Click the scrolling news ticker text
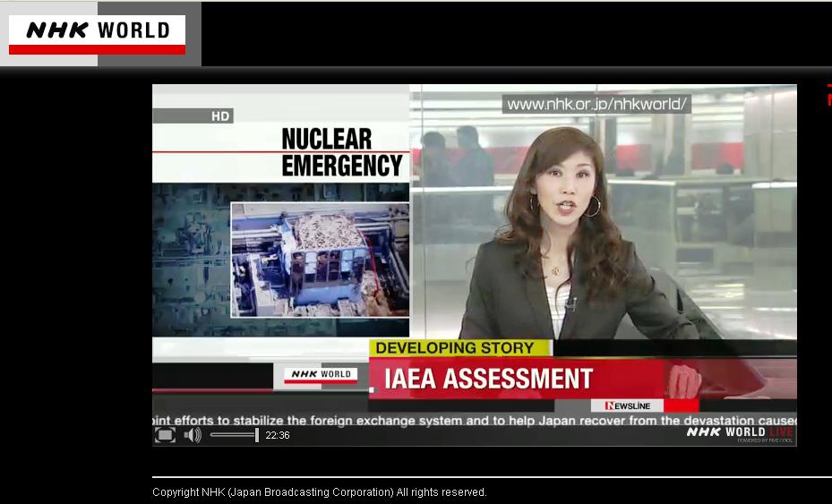The height and width of the screenshot is (504, 832). (475, 420)
